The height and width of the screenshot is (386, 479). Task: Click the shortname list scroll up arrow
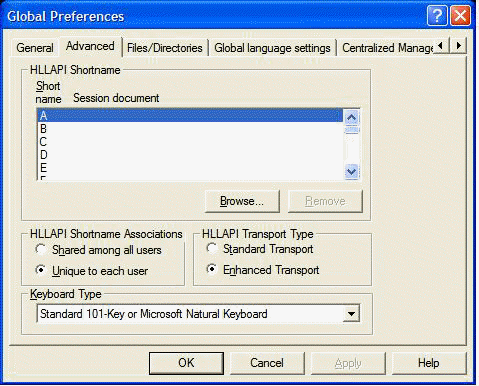351,117
